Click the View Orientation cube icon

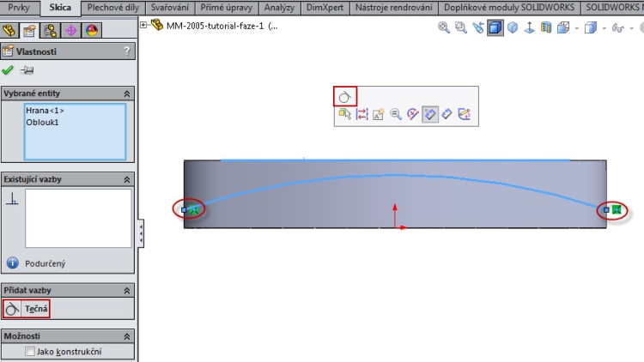(x=563, y=27)
